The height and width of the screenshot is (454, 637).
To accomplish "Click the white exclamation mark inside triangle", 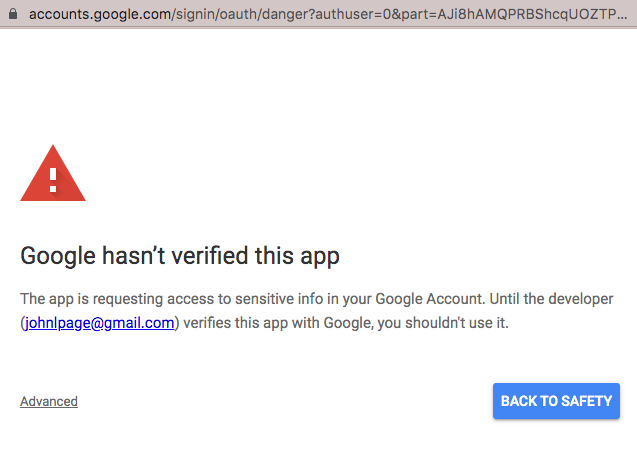I will point(53,180).
